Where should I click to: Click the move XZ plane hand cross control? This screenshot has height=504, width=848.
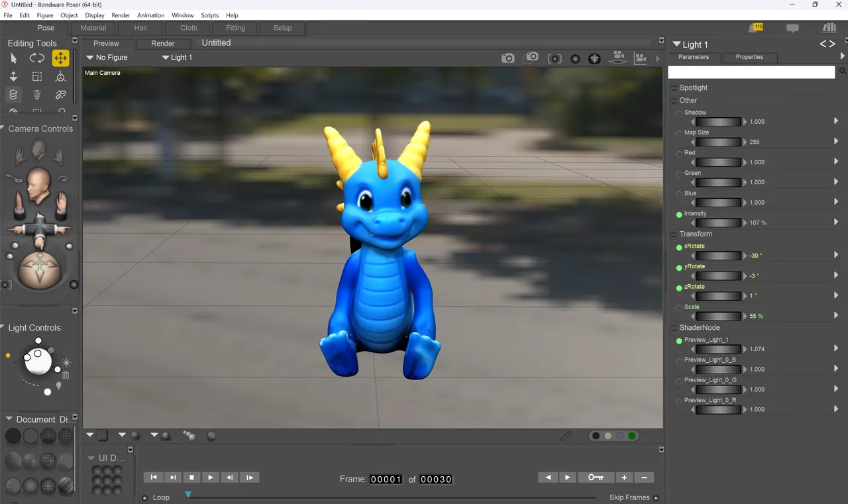coord(38,230)
